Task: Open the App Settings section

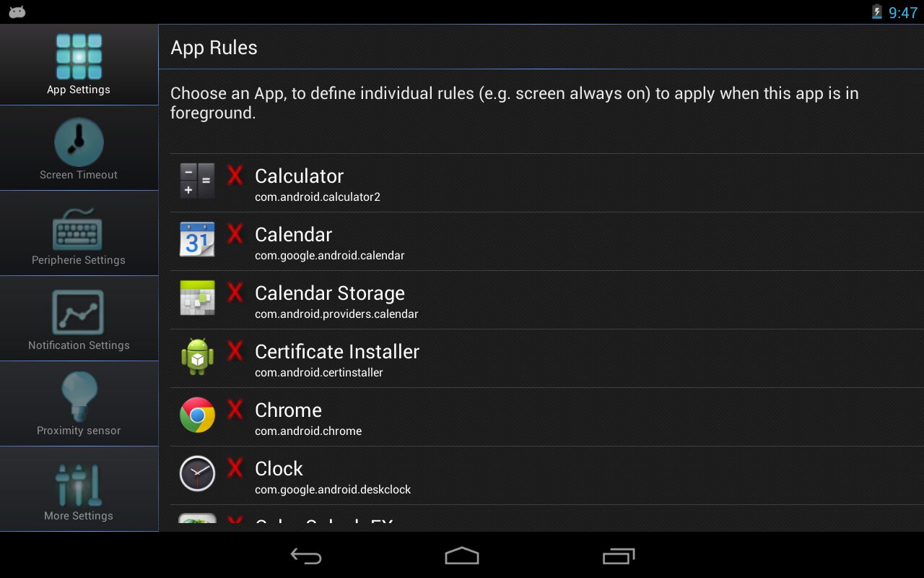Action: pos(79,65)
